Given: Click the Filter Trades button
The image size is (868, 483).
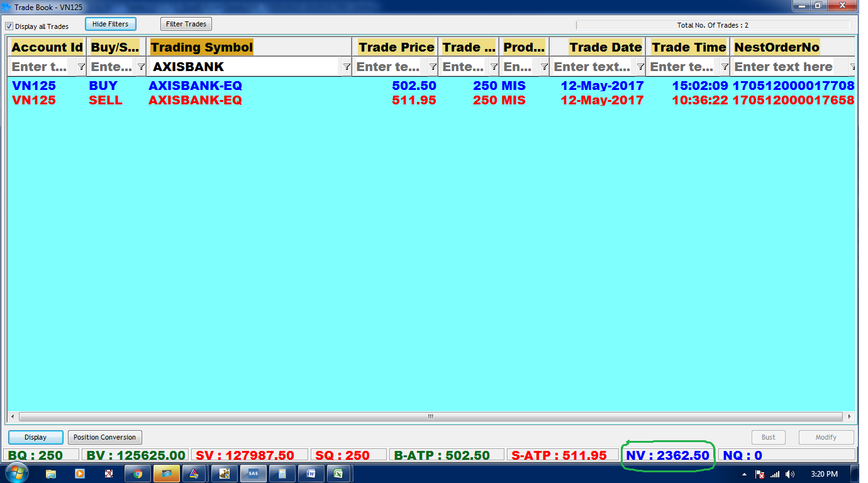Looking at the screenshot, I should (186, 24).
